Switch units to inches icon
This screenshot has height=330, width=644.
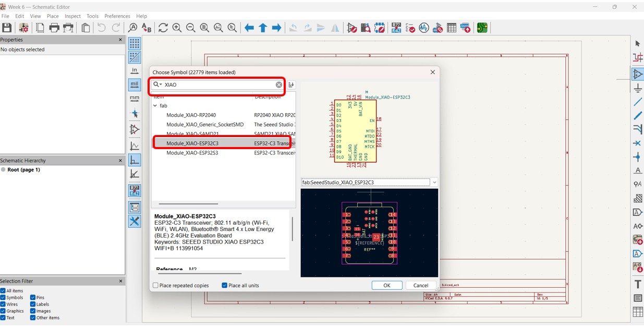pos(135,70)
